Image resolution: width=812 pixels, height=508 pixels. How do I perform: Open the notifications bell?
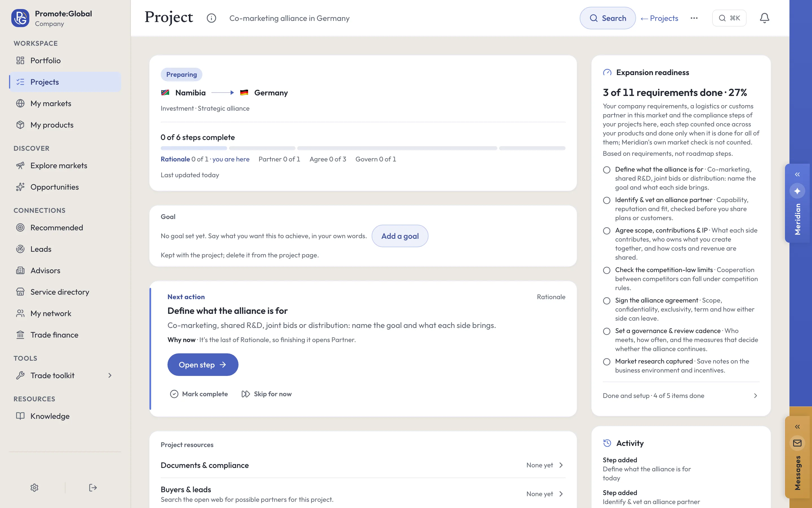click(x=764, y=18)
